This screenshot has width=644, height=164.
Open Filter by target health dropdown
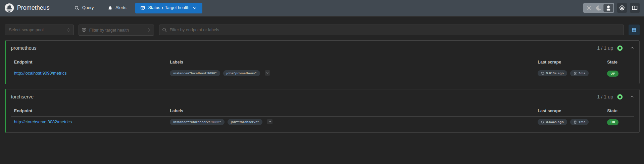(x=116, y=30)
